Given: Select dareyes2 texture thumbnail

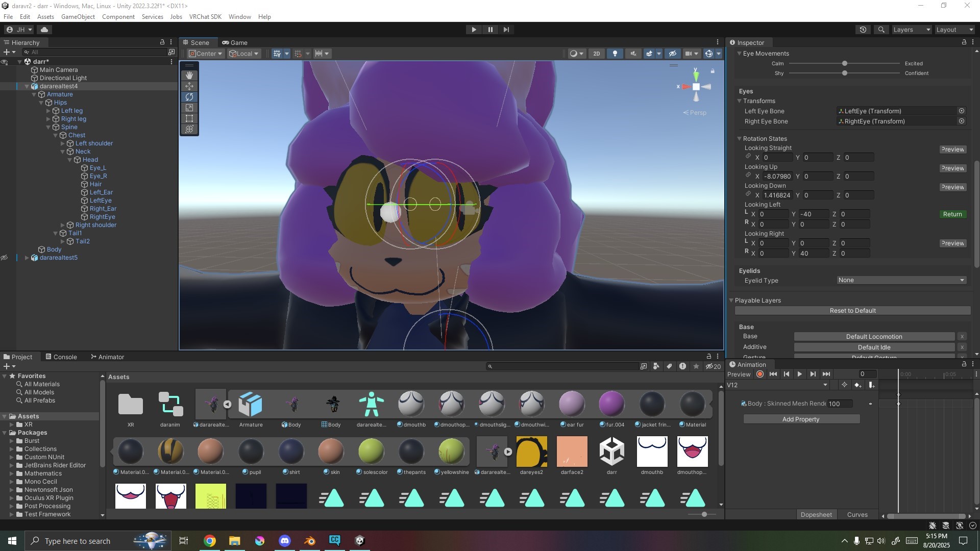Looking at the screenshot, I should [x=531, y=452].
